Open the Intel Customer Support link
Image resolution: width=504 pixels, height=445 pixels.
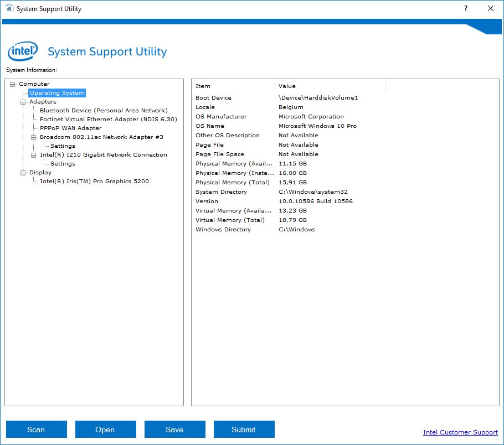pos(460,432)
